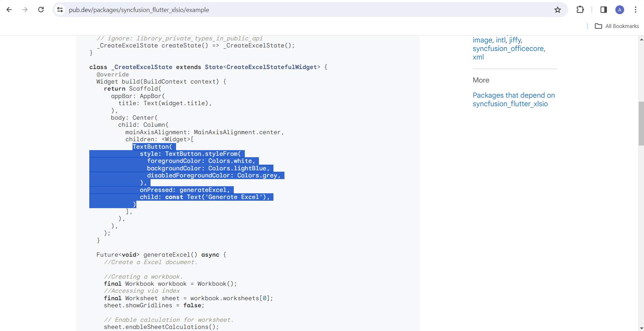This screenshot has width=644, height=331.
Task: Click 'style: TextButton.styleFrom(' line
Action: (x=190, y=154)
